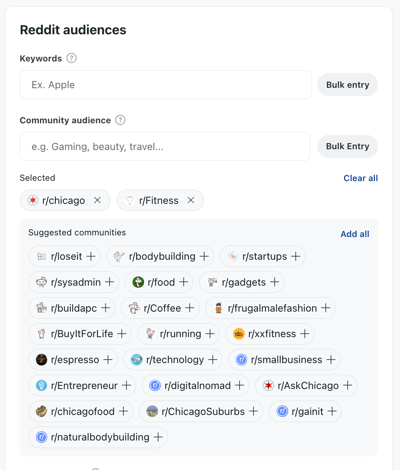Click the 'Suggested communities' heading text
This screenshot has width=400, height=470.
tap(77, 232)
